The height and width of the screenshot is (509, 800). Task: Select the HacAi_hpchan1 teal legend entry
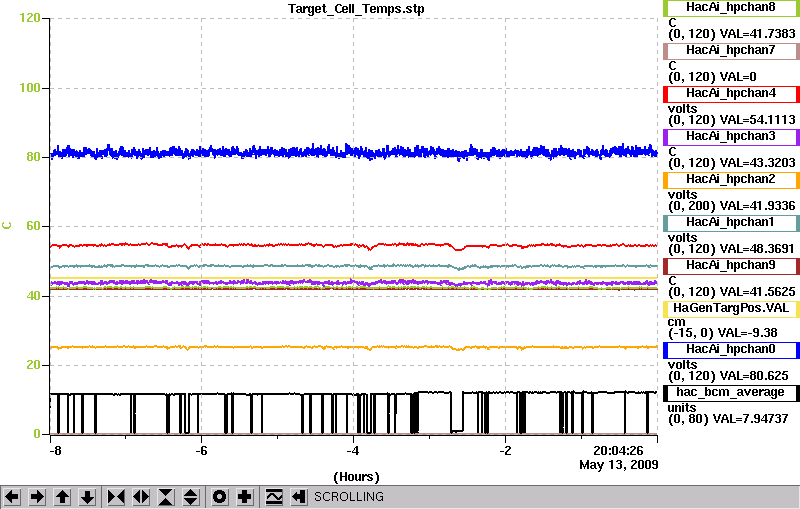tap(731, 223)
